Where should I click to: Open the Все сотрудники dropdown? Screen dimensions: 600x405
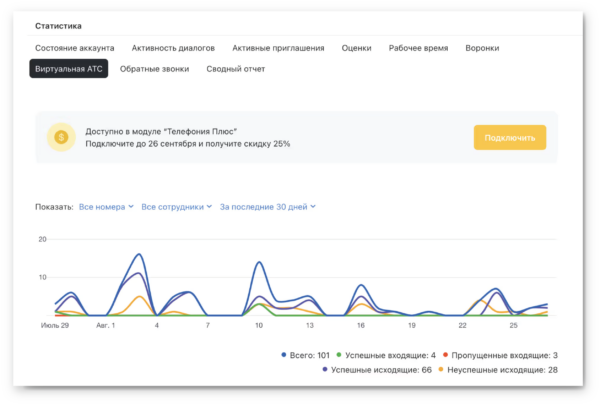(176, 207)
